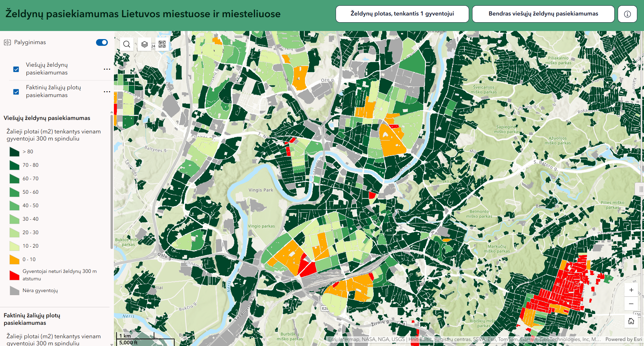Open the map layers list
This screenshot has width=644, height=346.
[145, 44]
